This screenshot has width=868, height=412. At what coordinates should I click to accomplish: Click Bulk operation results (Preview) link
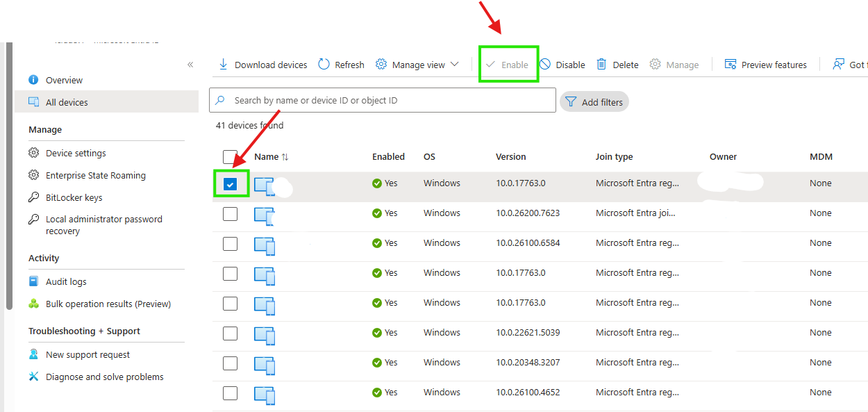108,304
